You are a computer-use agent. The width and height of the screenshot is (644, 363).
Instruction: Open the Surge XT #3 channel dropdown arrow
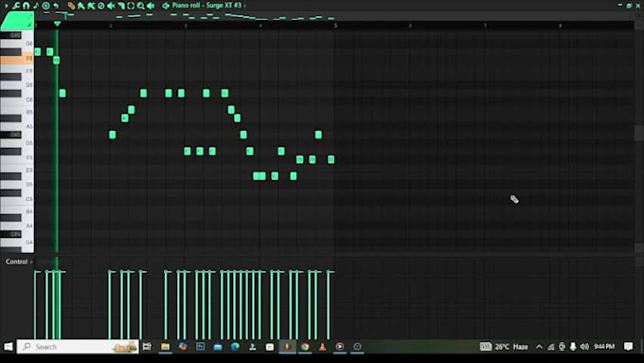[244, 6]
